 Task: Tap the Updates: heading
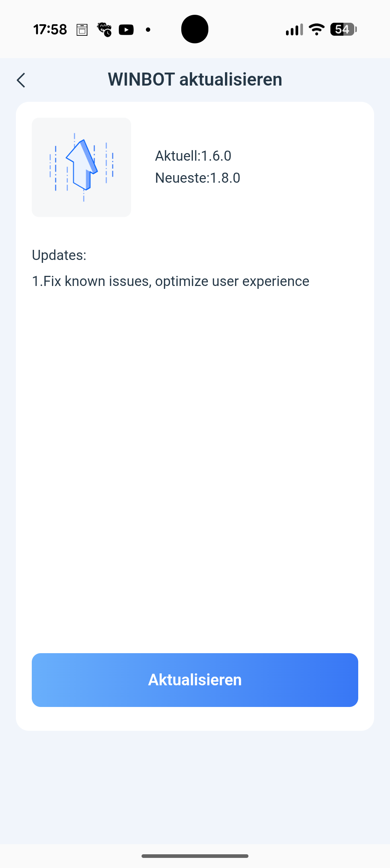point(59,255)
